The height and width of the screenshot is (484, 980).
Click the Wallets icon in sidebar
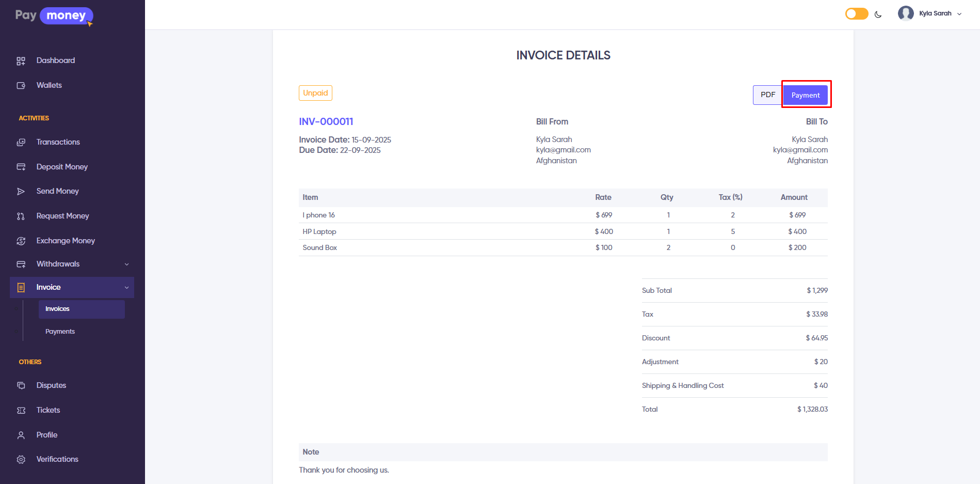(x=21, y=86)
